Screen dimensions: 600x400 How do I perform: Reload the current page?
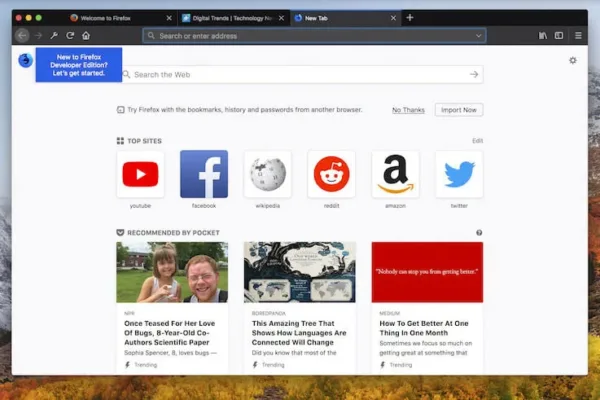(70, 36)
